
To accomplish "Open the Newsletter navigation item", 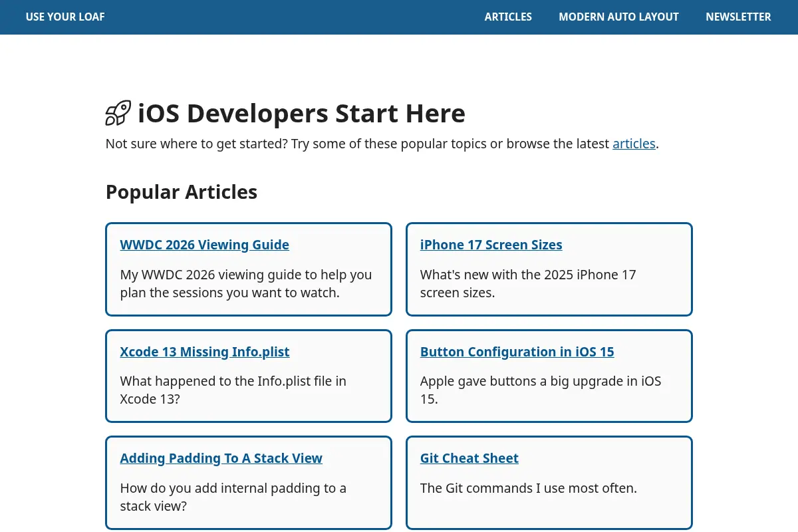I will coord(738,17).
